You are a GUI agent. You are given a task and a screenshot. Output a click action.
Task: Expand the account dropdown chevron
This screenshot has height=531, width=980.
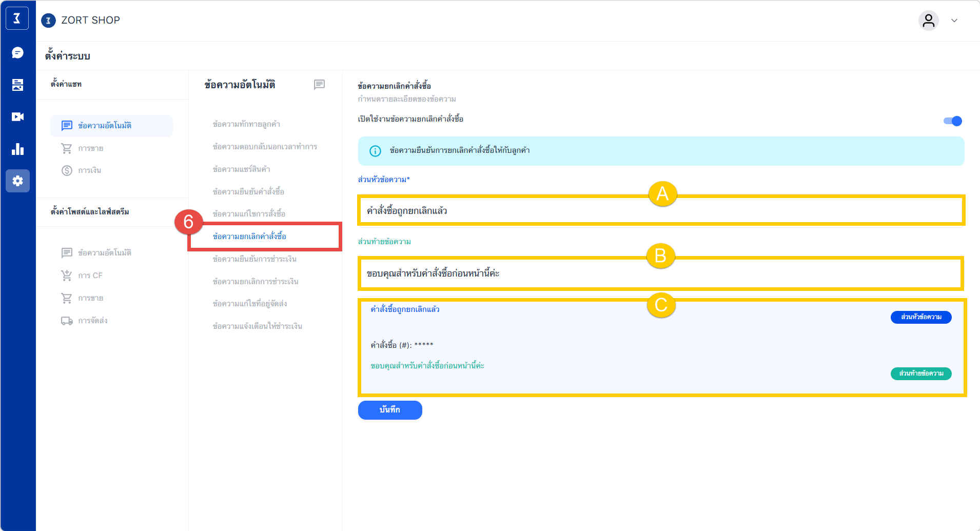954,21
